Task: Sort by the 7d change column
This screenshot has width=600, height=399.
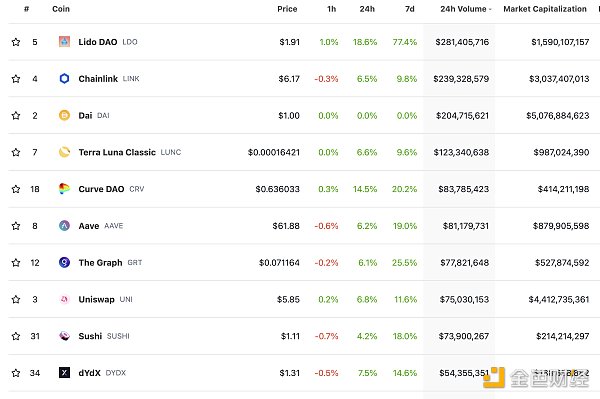Action: [x=409, y=9]
